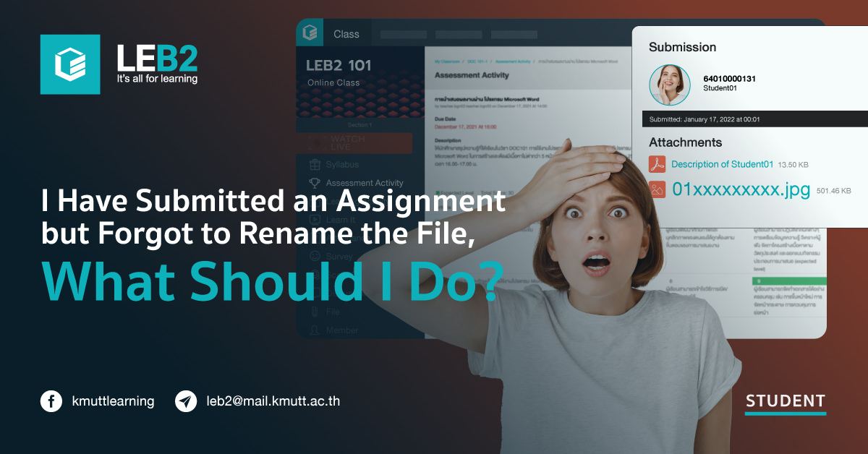Click the Syllabus gift-box icon in sidebar
This screenshot has width=868, height=454.
pyautogui.click(x=314, y=165)
